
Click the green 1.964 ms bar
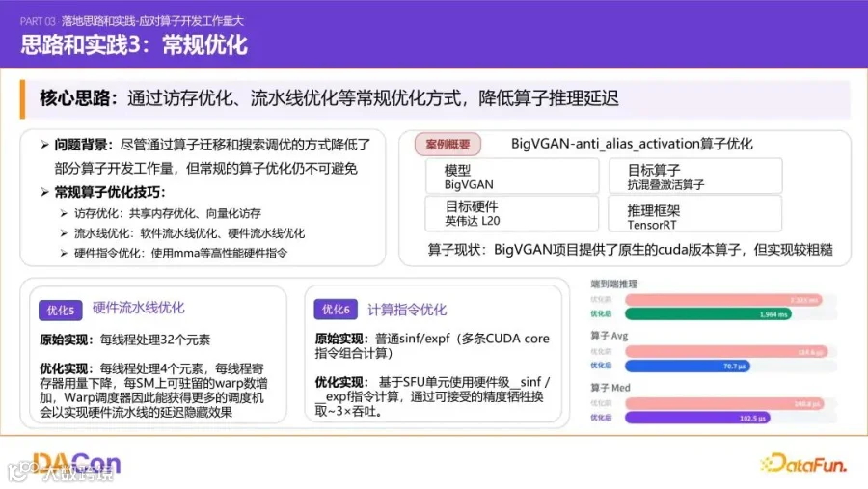point(708,314)
